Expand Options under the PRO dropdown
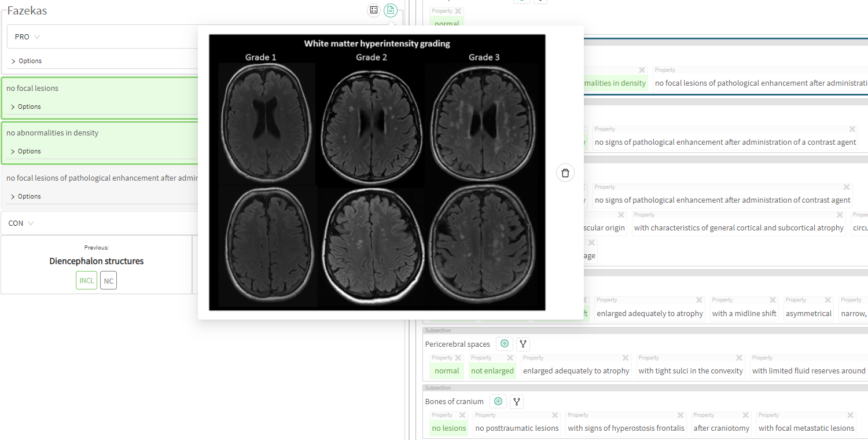The height and width of the screenshot is (440, 868). [x=27, y=61]
